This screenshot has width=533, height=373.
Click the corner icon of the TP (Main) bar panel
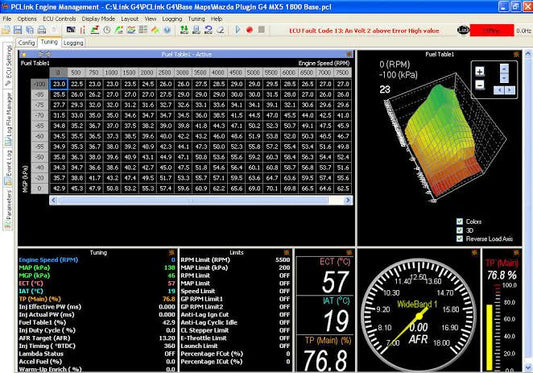pyautogui.click(x=516, y=252)
